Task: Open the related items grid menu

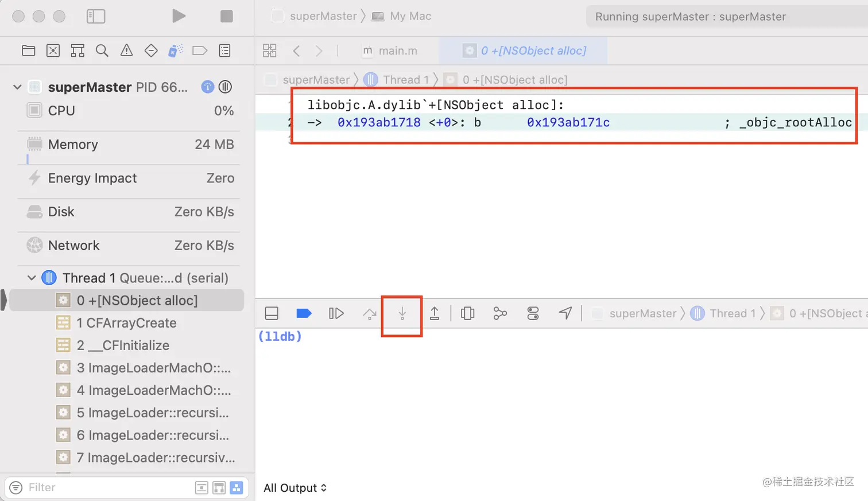Action: point(270,51)
